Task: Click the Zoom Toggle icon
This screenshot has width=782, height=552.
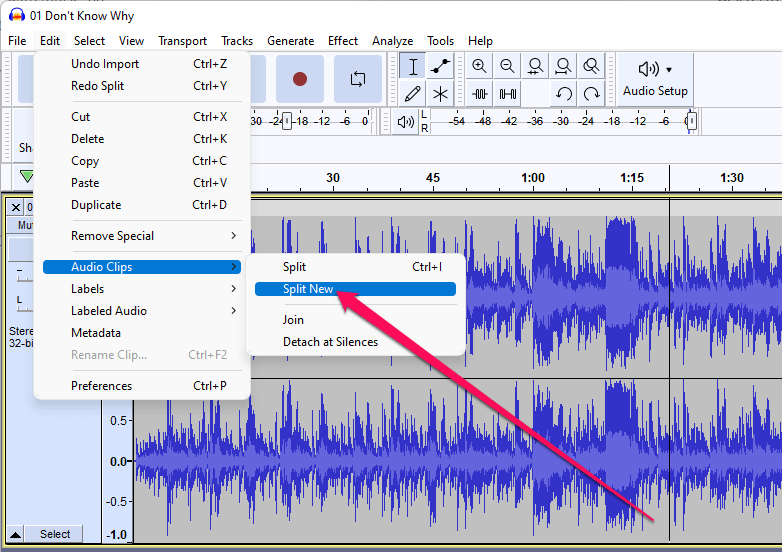Action: [x=591, y=66]
